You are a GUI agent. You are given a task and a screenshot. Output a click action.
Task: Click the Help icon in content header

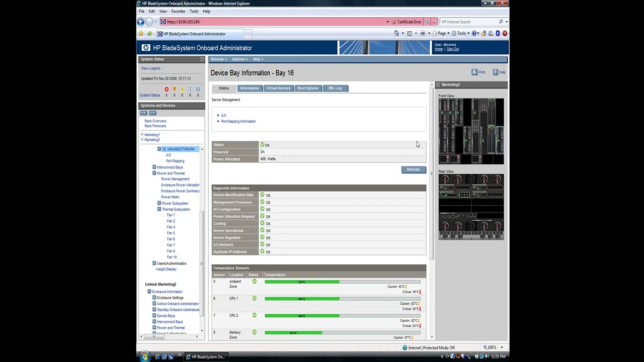coord(495,72)
